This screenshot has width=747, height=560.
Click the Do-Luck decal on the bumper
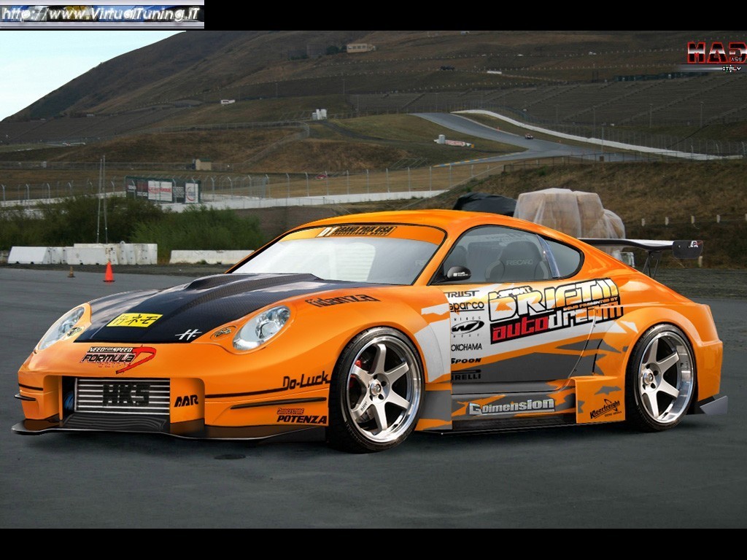coord(306,381)
